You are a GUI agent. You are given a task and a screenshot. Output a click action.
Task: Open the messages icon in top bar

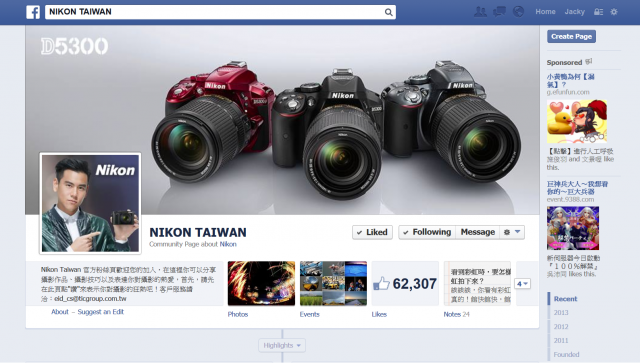tap(499, 12)
